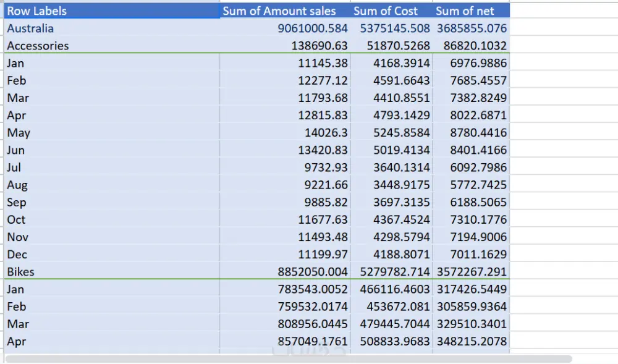Click the Sum of Amount sales column header
The height and width of the screenshot is (364, 618).
click(282, 11)
